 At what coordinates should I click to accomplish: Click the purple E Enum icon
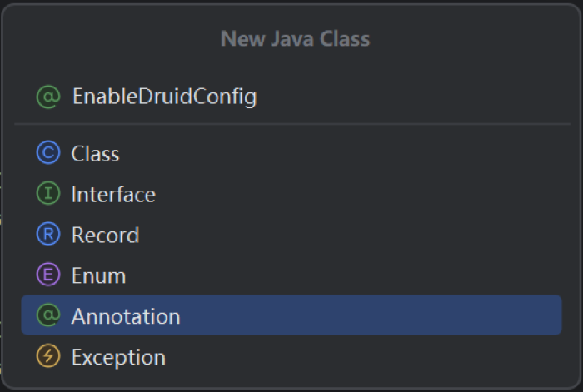[x=49, y=275]
